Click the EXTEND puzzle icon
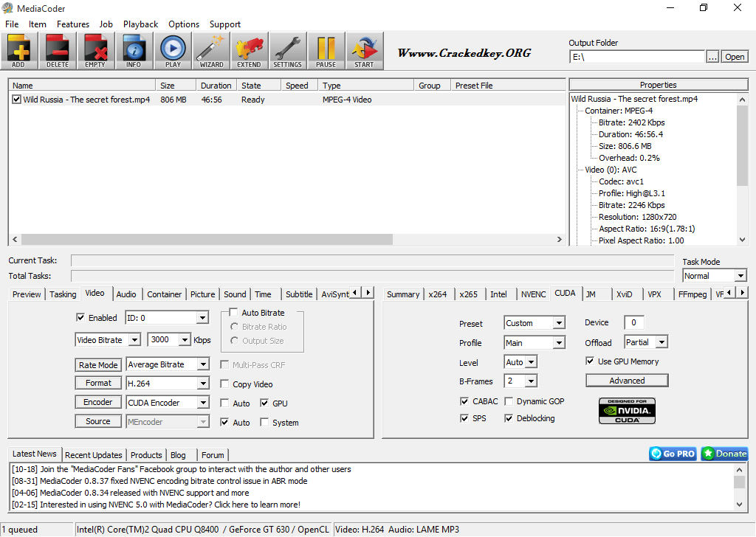756x537 pixels. (x=250, y=51)
